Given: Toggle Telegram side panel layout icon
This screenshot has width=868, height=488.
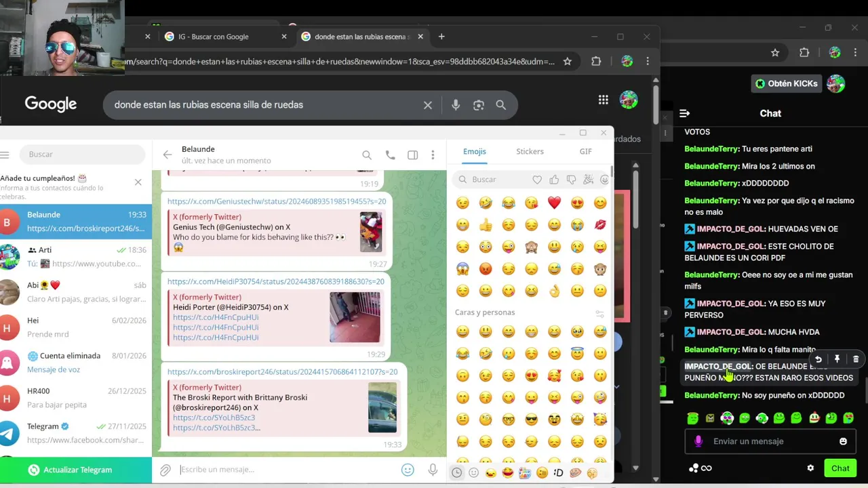Looking at the screenshot, I should (412, 155).
